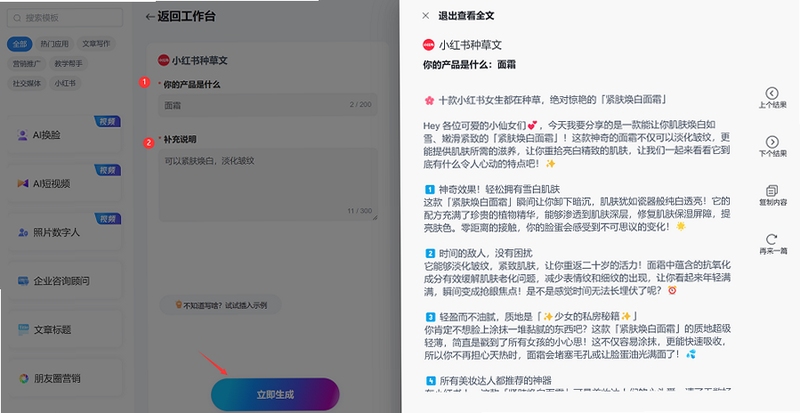Select the 社交媒体 category tag
This screenshot has height=413, width=800.
click(27, 83)
